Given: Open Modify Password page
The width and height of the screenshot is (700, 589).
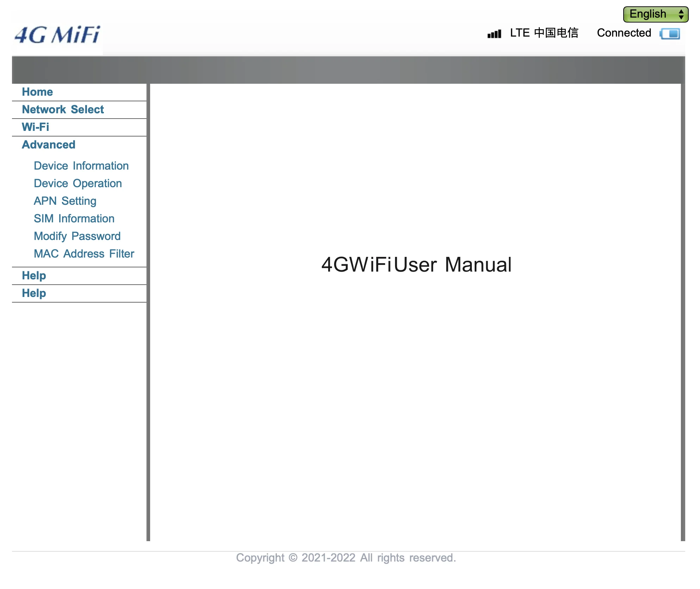Looking at the screenshot, I should (x=77, y=236).
